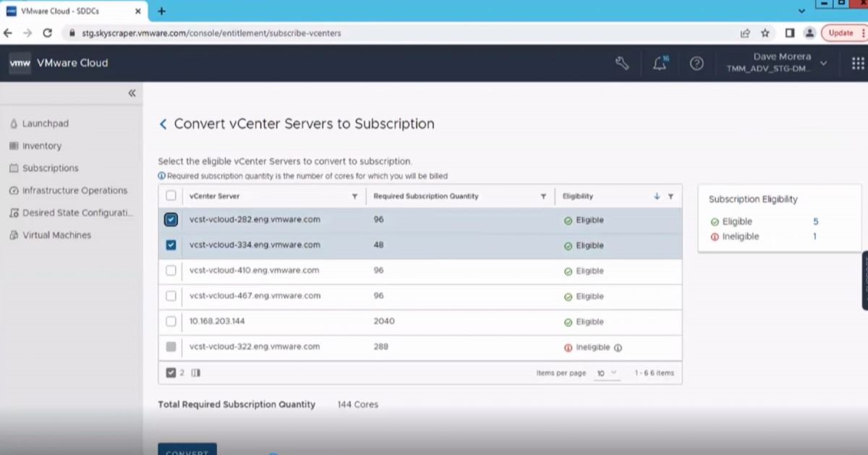Toggle the browser side panel icon
Image resolution: width=868 pixels, height=455 pixels.
coord(790,33)
